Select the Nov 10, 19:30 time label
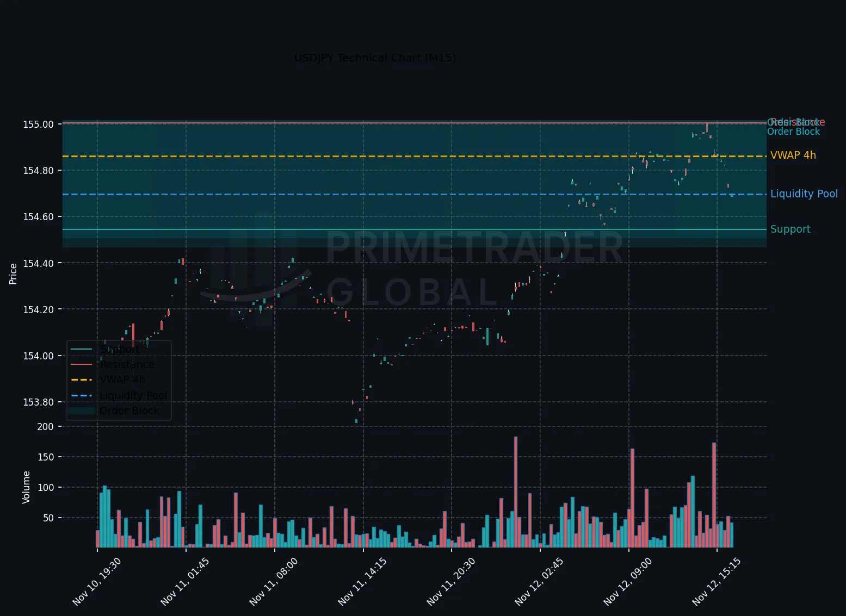This screenshot has width=846, height=616. tap(96, 581)
